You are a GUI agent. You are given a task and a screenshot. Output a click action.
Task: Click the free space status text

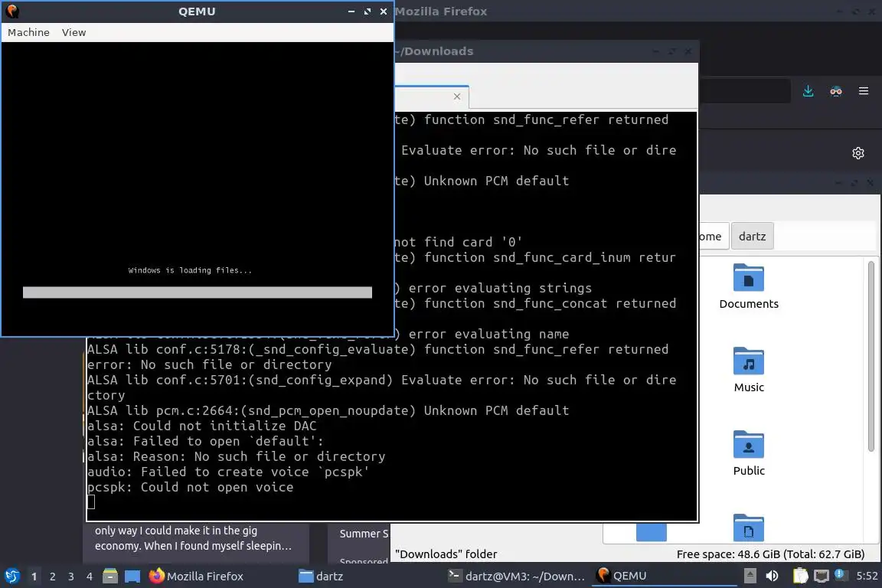(x=770, y=554)
